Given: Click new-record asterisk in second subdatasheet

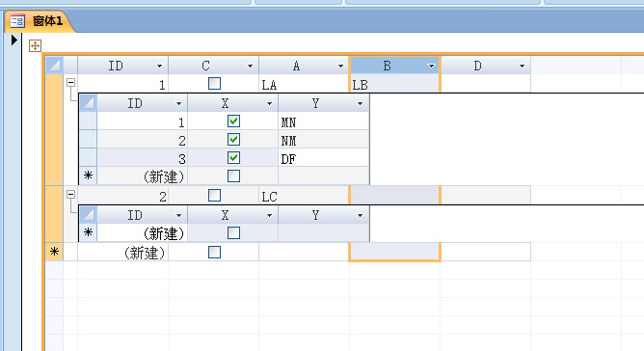Looking at the screenshot, I should point(88,232).
